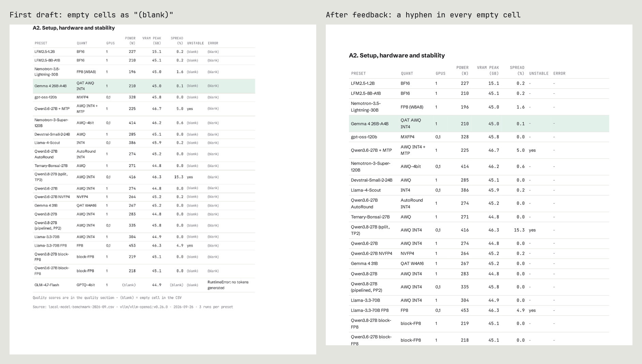The width and height of the screenshot is (642, 364).
Task: Click 'Devstral-Small-2-24B' in the first draft table
Action: click(52, 134)
